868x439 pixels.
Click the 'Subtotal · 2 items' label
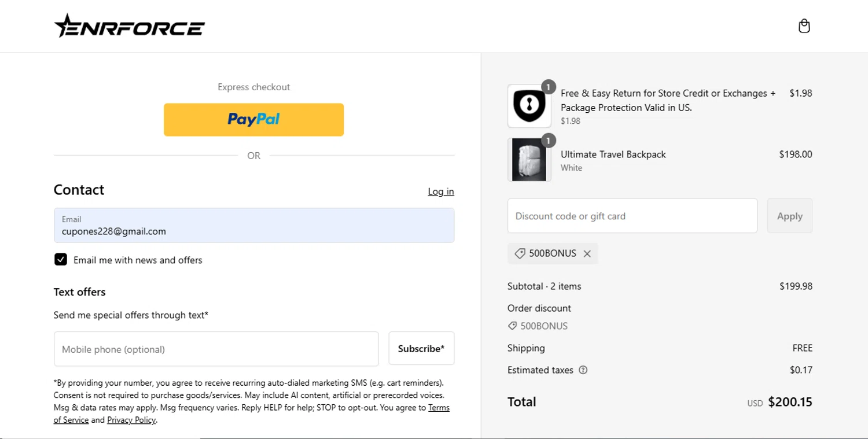(x=544, y=286)
